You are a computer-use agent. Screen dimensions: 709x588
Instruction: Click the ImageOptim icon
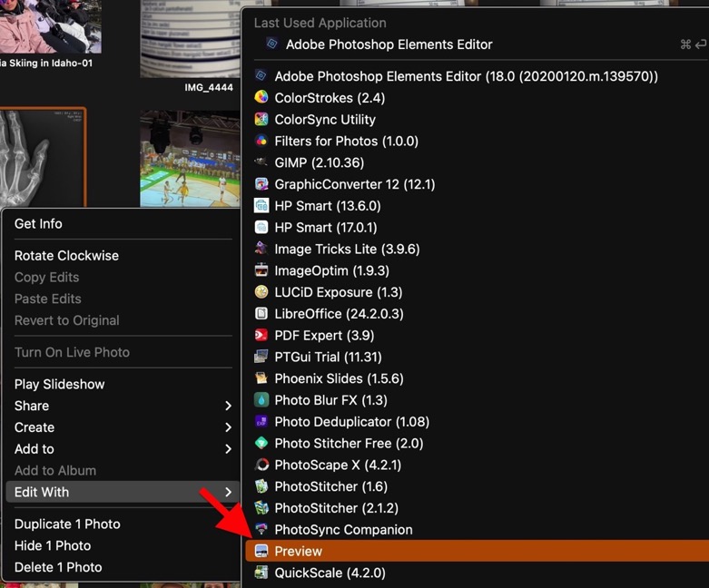[261, 269]
